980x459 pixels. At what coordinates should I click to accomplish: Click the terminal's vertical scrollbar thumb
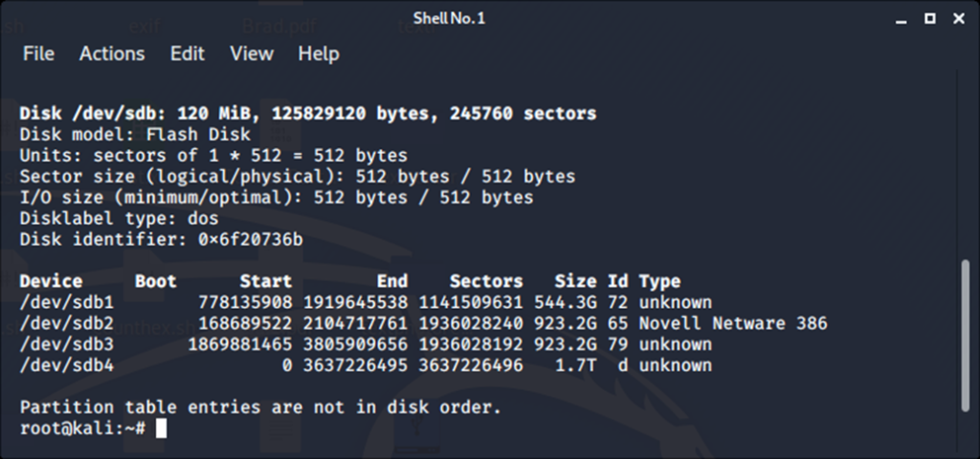click(966, 333)
